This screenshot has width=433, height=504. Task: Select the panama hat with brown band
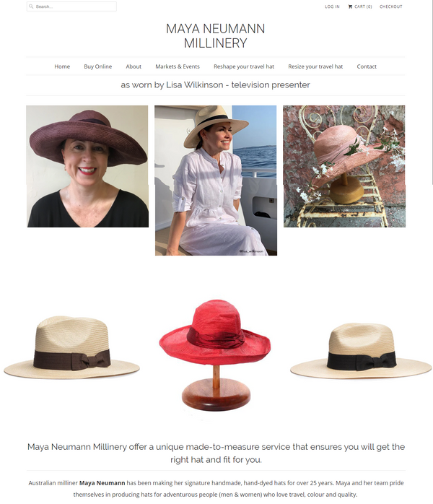click(x=71, y=347)
